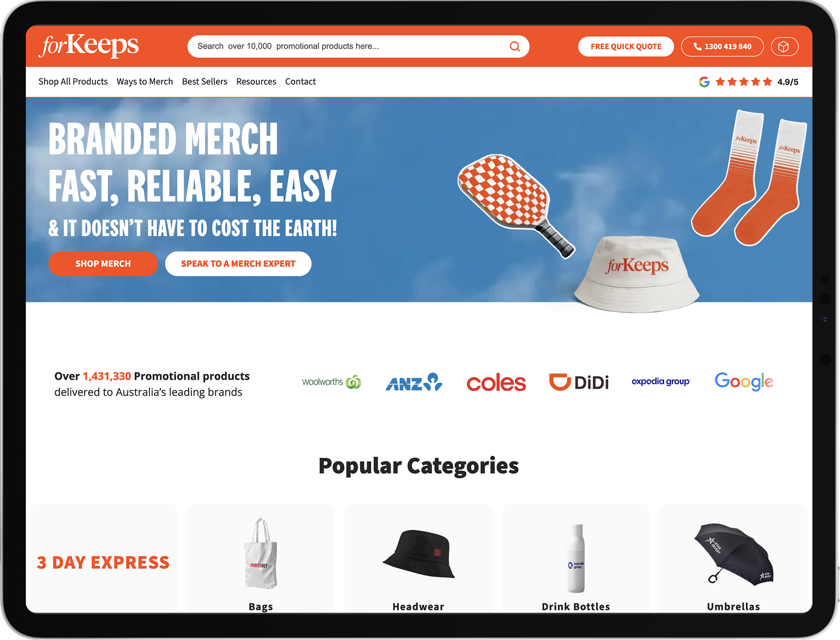Select the Umbrellas category card
840x640 pixels.
[x=734, y=558]
